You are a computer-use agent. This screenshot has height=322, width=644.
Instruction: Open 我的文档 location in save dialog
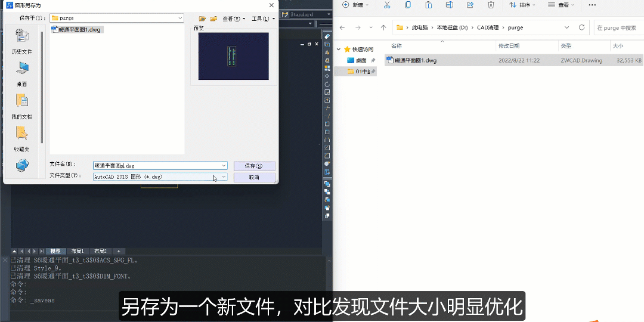coord(22,106)
